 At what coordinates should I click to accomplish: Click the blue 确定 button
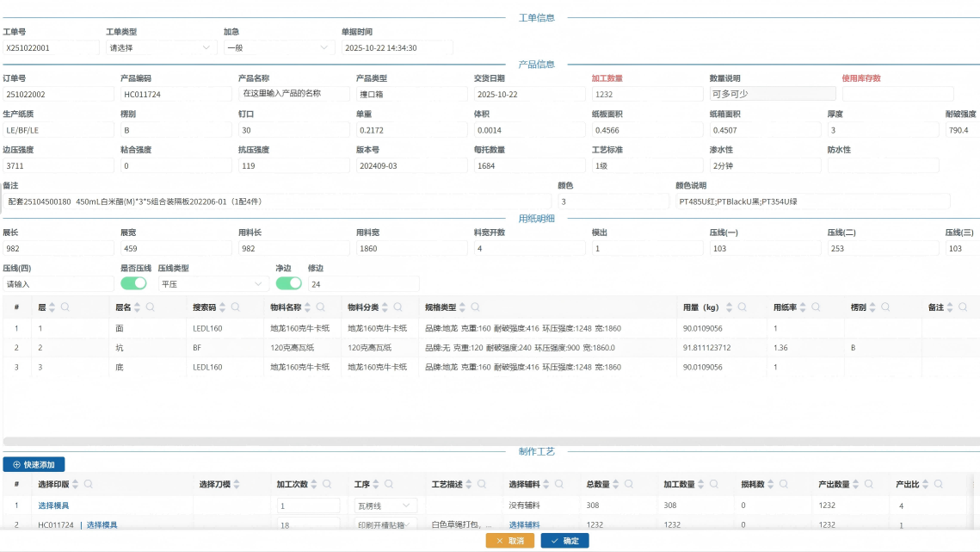(x=564, y=541)
